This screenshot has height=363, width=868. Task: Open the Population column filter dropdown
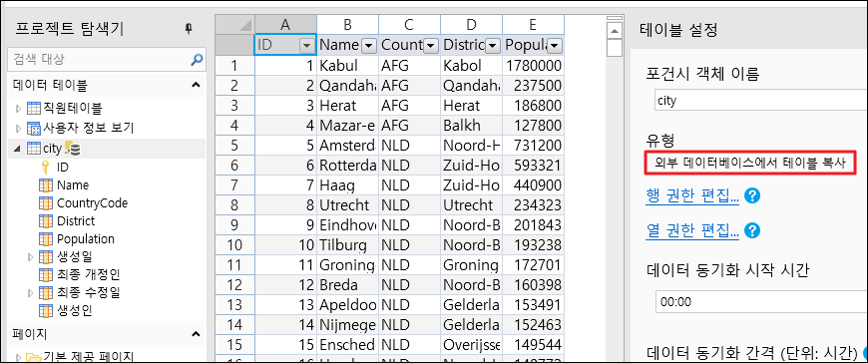pos(555,46)
